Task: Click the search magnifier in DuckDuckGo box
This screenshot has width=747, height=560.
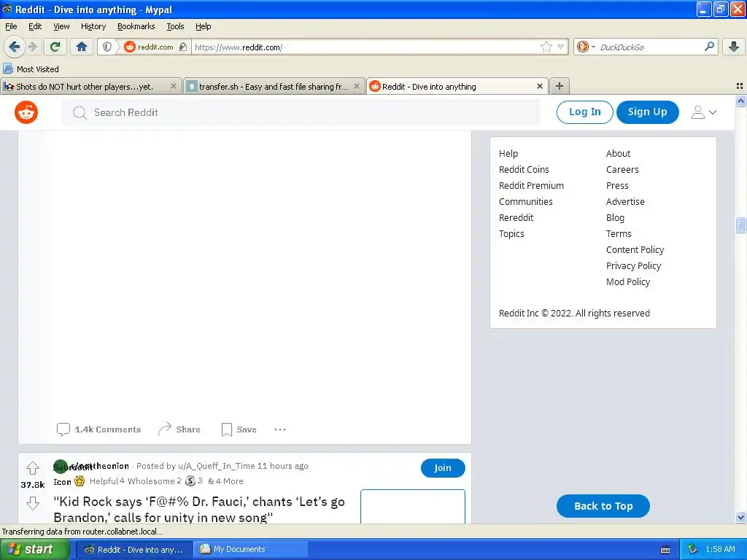Action: [709, 46]
